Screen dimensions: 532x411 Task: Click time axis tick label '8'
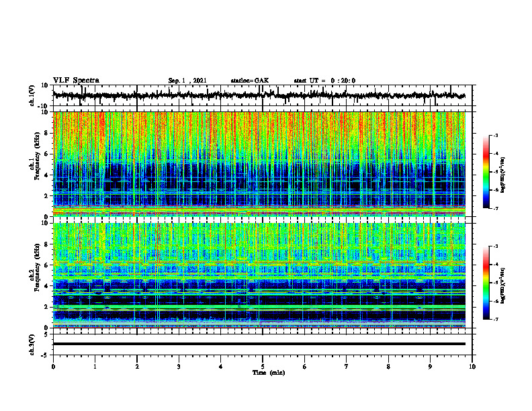pos(388,367)
